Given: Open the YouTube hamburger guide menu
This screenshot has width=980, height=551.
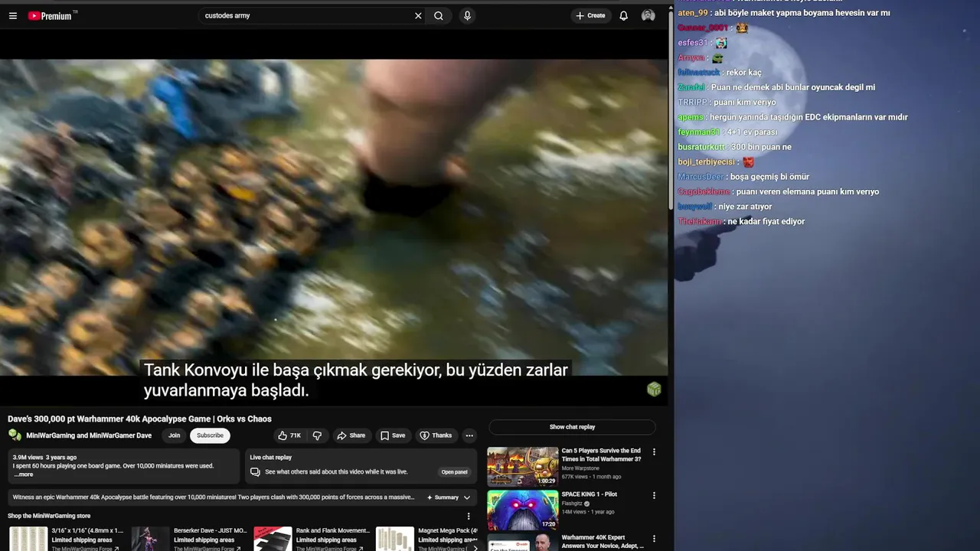Looking at the screenshot, I should point(12,15).
